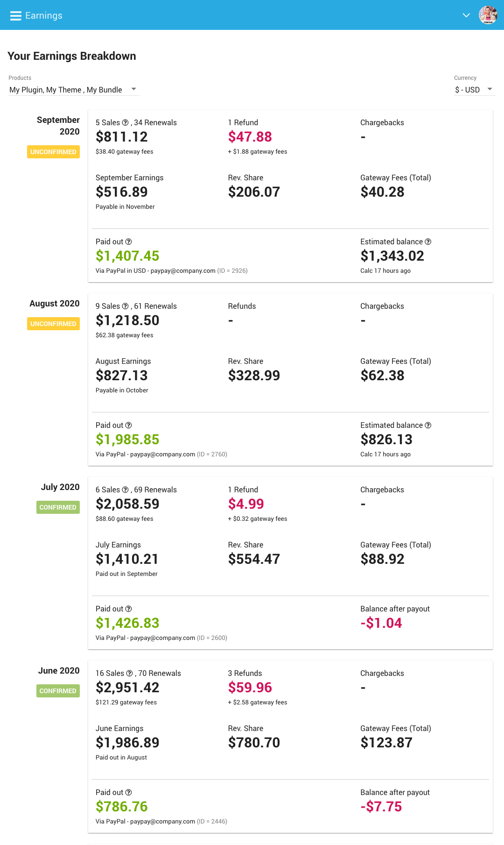The width and height of the screenshot is (504, 845).
Task: Click the September UNCONFIRMED status badge
Action: (53, 152)
